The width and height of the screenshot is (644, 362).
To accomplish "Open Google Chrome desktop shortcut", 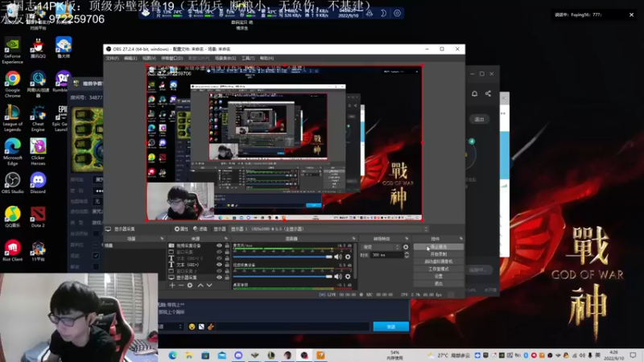I will [x=12, y=84].
